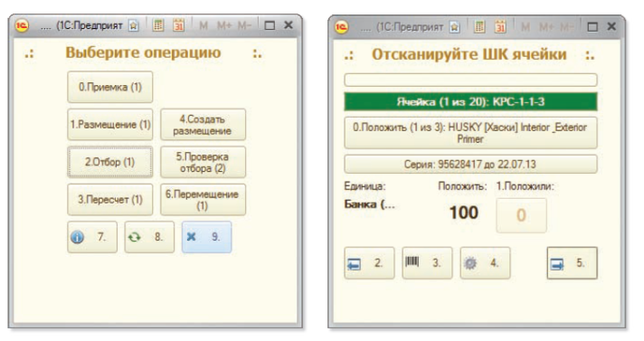Open the calendar in right window titlebar
Image resolution: width=644 pixels, height=341 pixels.
tap(500, 27)
